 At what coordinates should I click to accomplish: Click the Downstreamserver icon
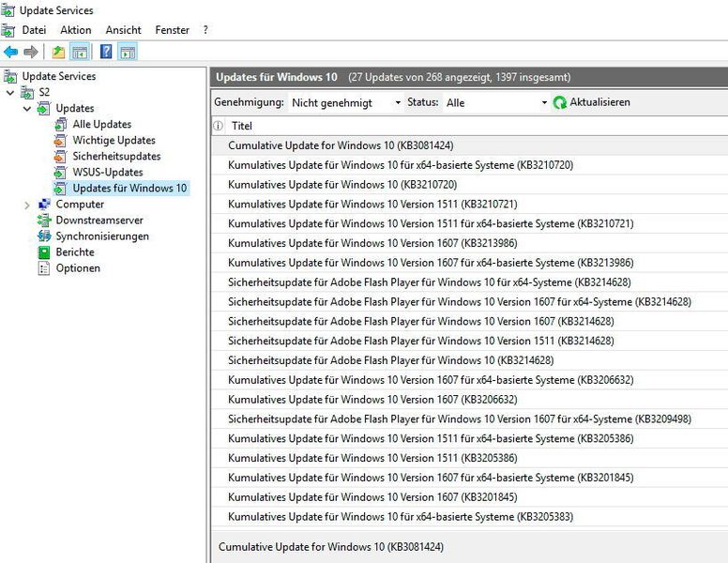point(44,221)
